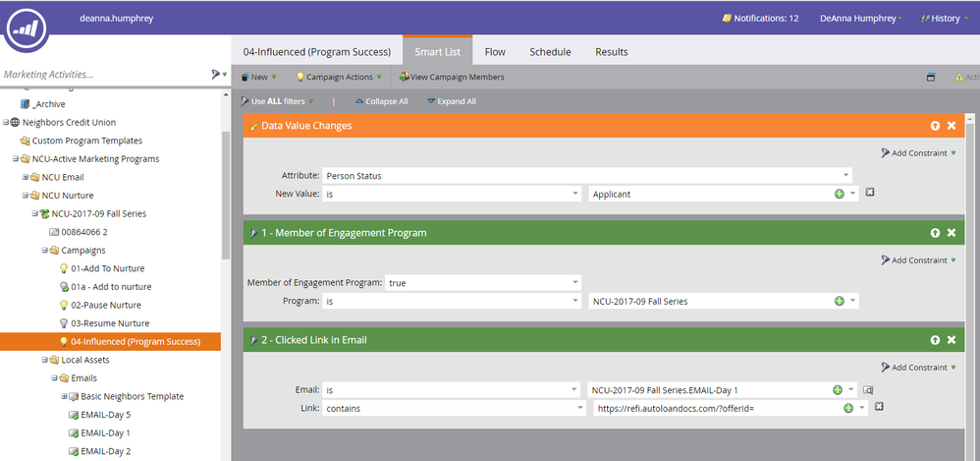Move Member of Engagement Program filter up
The height and width of the screenshot is (461, 980).
tap(935, 233)
